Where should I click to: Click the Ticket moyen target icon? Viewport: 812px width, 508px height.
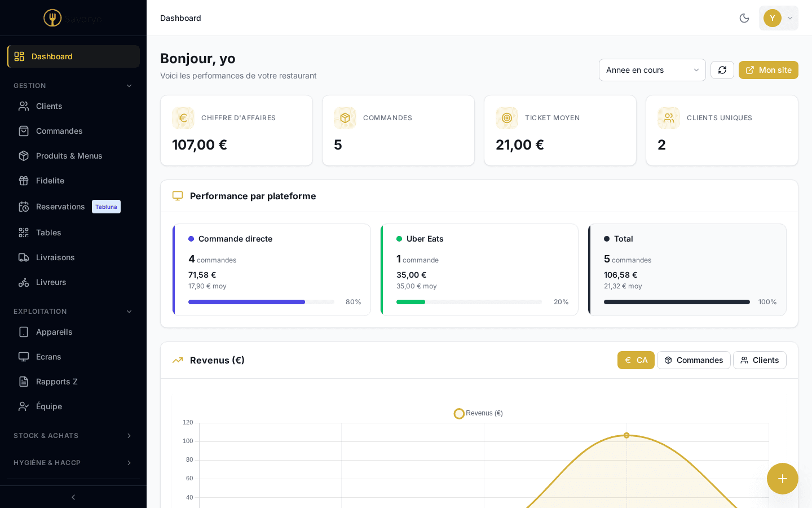pyautogui.click(x=507, y=118)
